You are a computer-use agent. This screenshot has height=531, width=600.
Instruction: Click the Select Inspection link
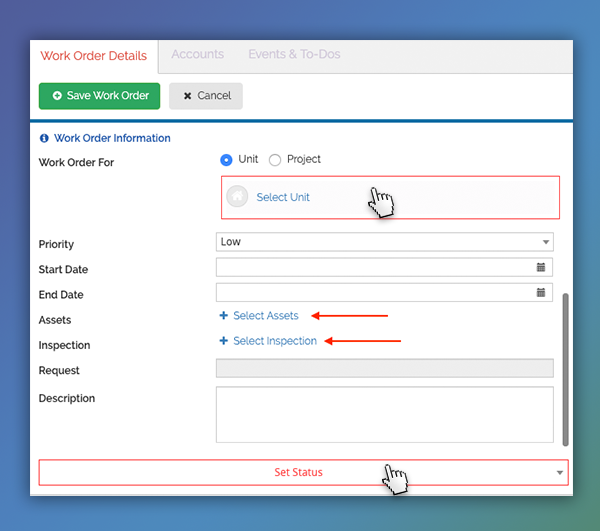[x=275, y=341]
